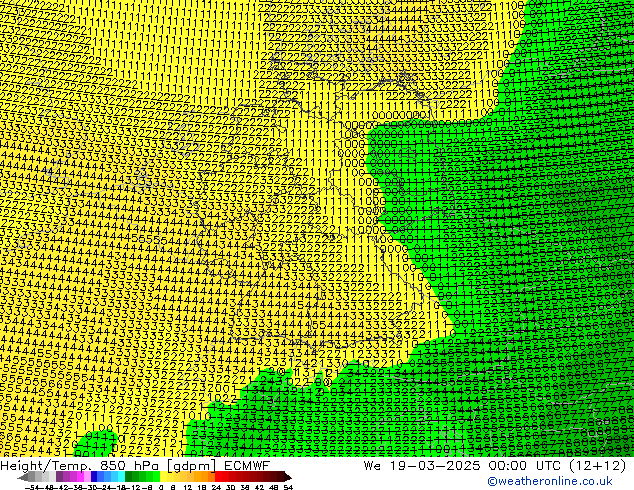Screen dimensions: 634x490
Task: Pick the cyan swatch in the color scale
Action: point(121,477)
